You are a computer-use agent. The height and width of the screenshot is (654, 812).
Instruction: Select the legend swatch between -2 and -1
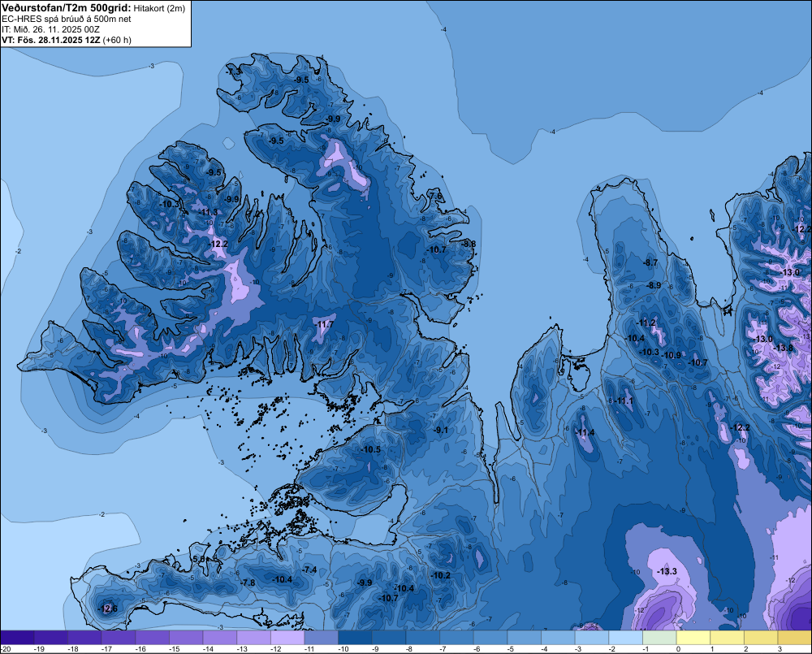coord(625,638)
